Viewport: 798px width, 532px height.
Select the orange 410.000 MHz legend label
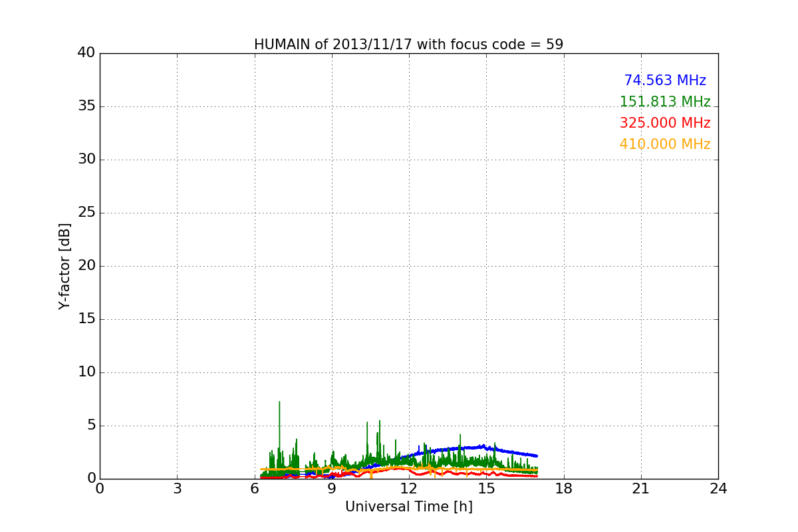[x=665, y=144]
